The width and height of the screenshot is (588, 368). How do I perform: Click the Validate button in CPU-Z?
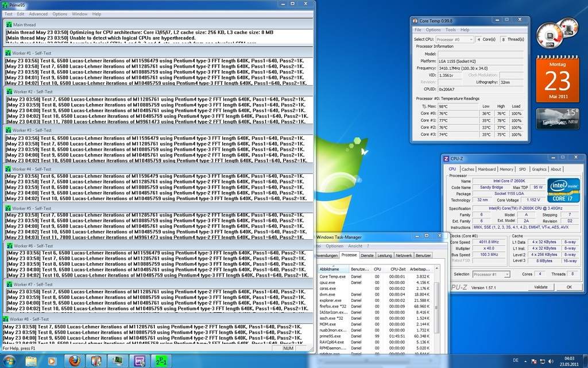(x=540, y=287)
